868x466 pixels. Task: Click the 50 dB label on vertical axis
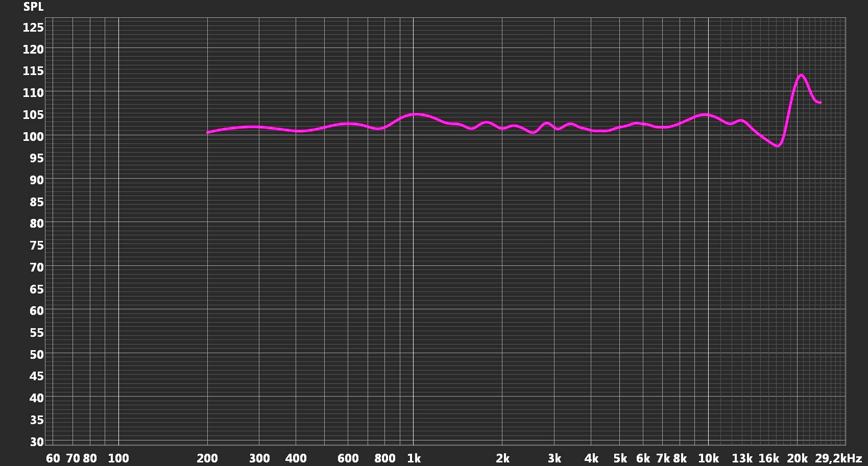coord(37,354)
